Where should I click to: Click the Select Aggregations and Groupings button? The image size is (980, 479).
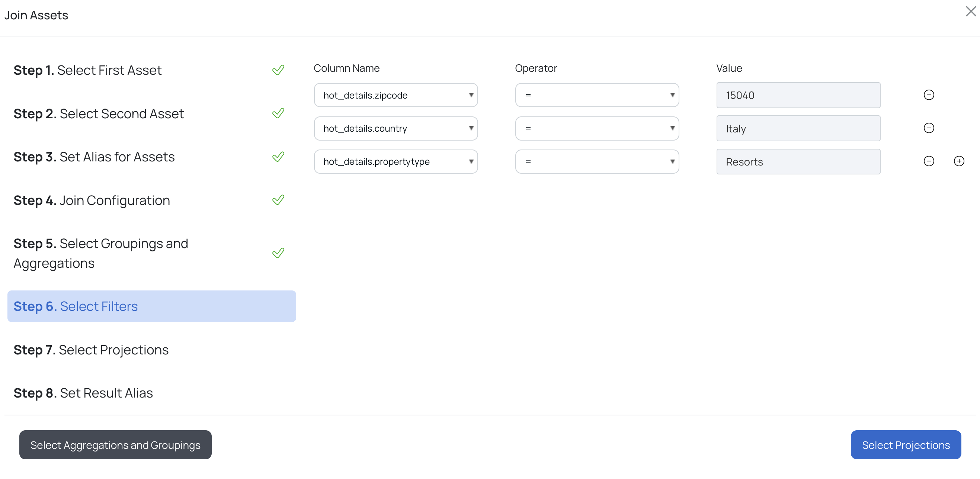tap(115, 445)
